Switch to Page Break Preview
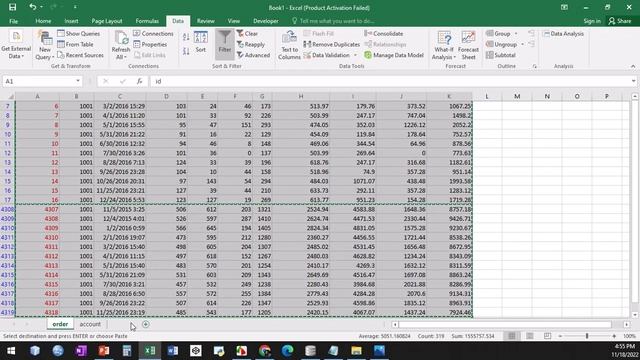 click(x=547, y=336)
